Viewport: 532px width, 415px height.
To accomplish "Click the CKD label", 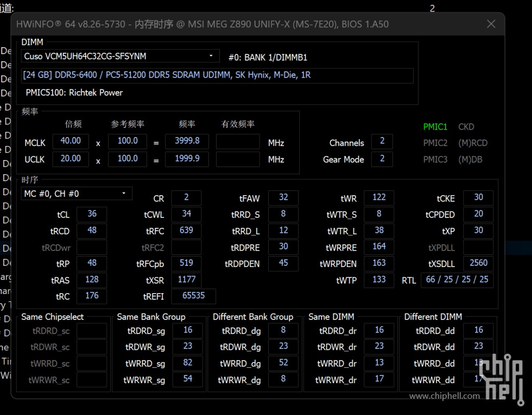I will [466, 127].
